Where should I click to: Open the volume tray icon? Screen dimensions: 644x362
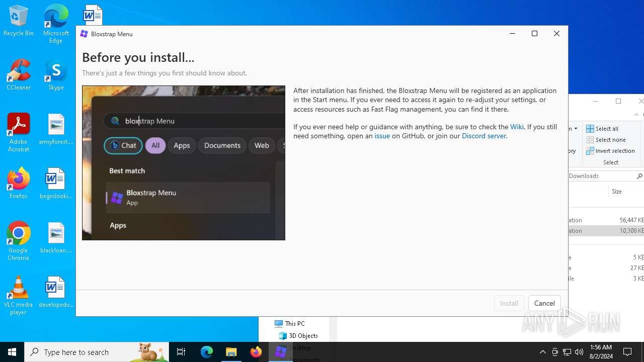(579, 352)
